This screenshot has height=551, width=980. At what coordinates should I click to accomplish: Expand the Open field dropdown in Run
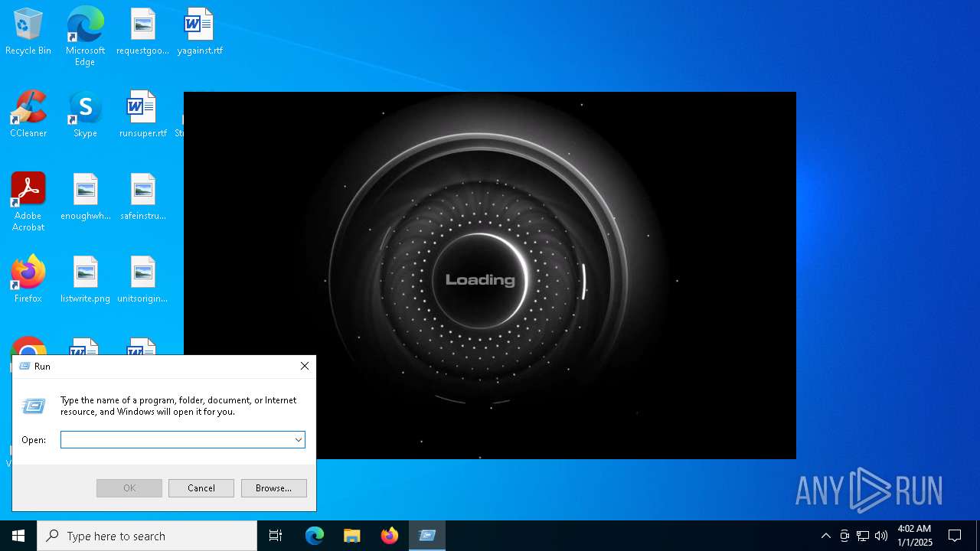299,440
